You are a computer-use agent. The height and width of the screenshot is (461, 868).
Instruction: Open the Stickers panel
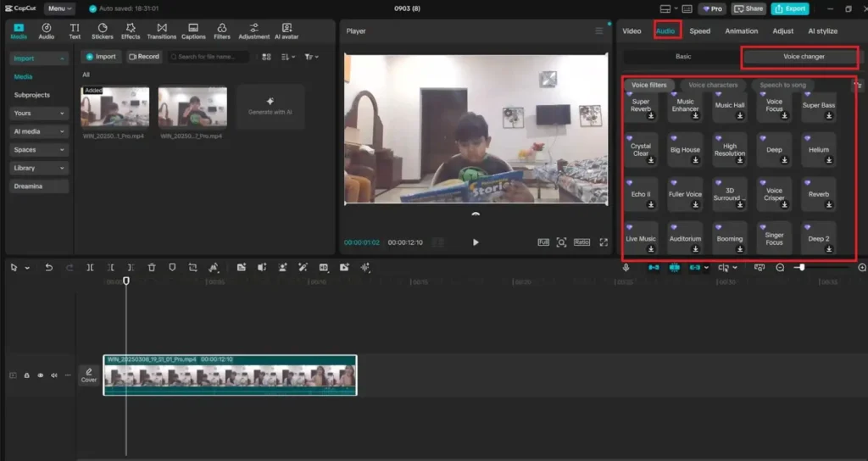point(103,31)
